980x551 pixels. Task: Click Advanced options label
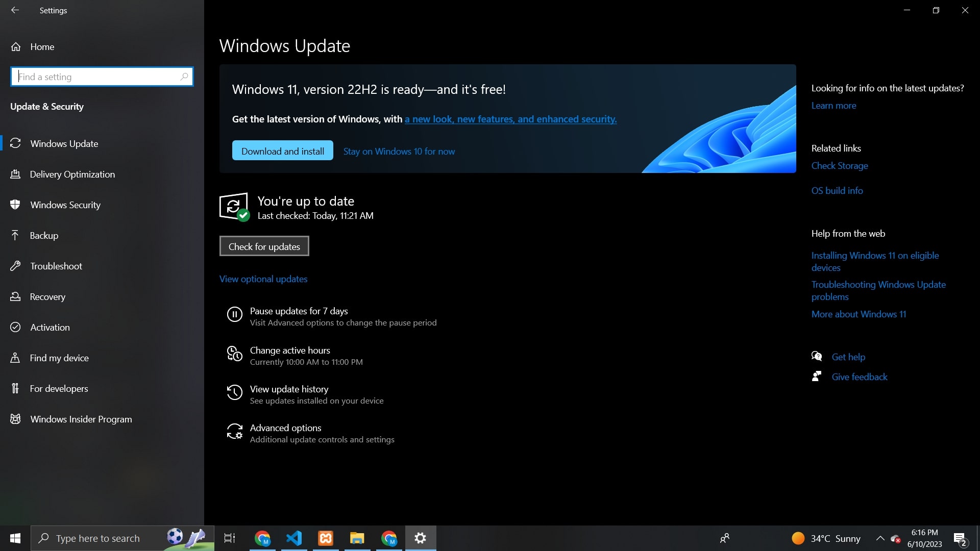tap(285, 428)
